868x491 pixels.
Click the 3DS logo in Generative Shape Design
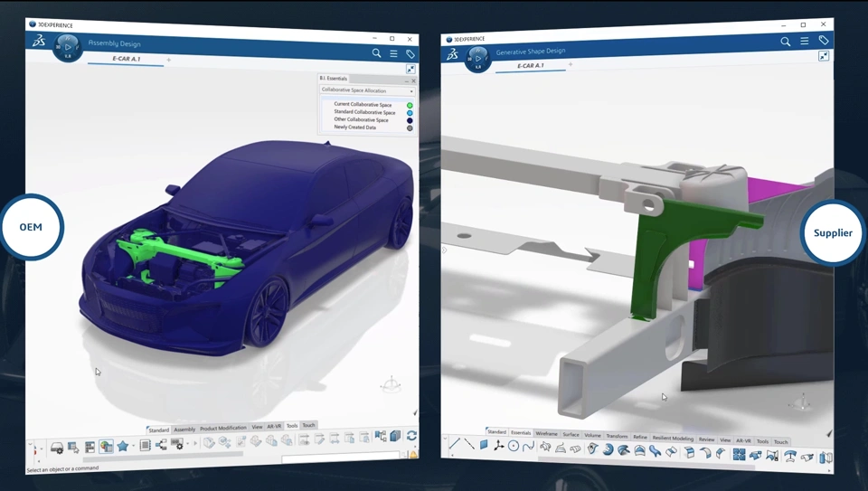(x=452, y=53)
